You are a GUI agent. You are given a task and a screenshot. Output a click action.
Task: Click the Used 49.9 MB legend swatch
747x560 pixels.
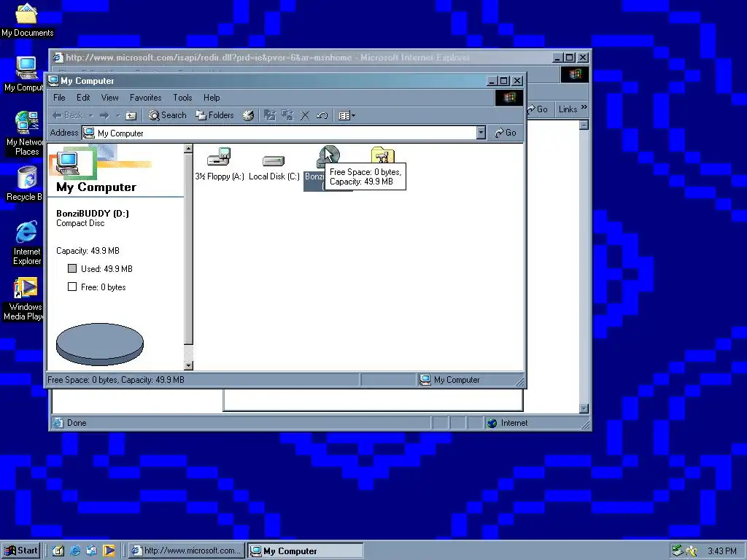point(72,268)
